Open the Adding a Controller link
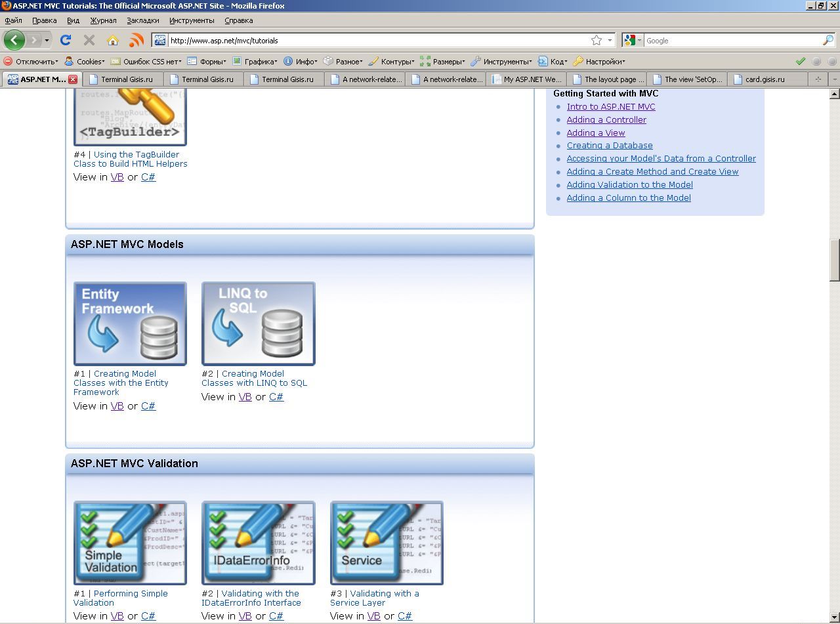The height and width of the screenshot is (624, 840). point(606,119)
